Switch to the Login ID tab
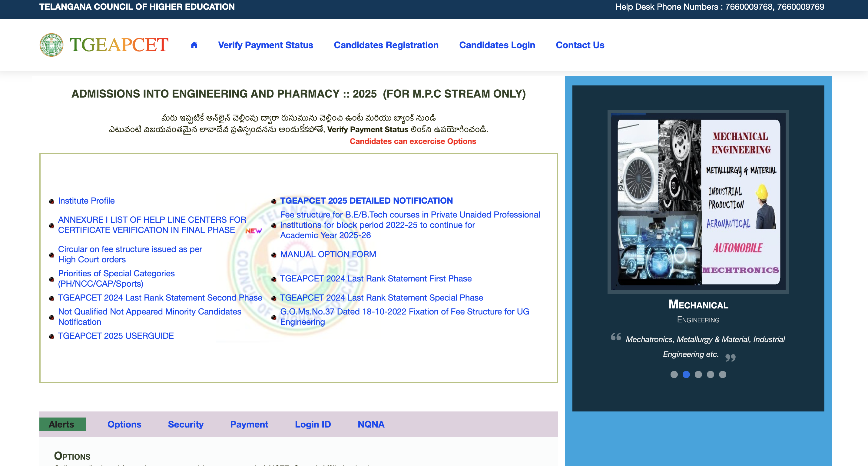 [x=313, y=424]
